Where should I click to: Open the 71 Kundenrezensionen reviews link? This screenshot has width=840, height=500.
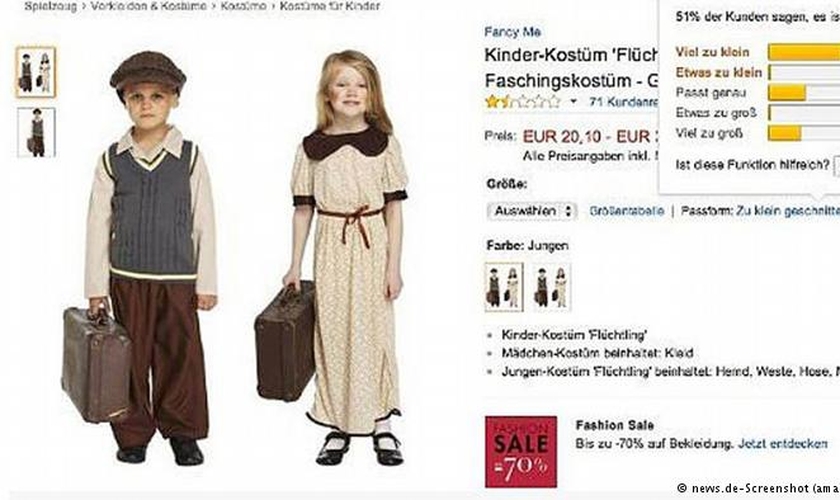[624, 101]
